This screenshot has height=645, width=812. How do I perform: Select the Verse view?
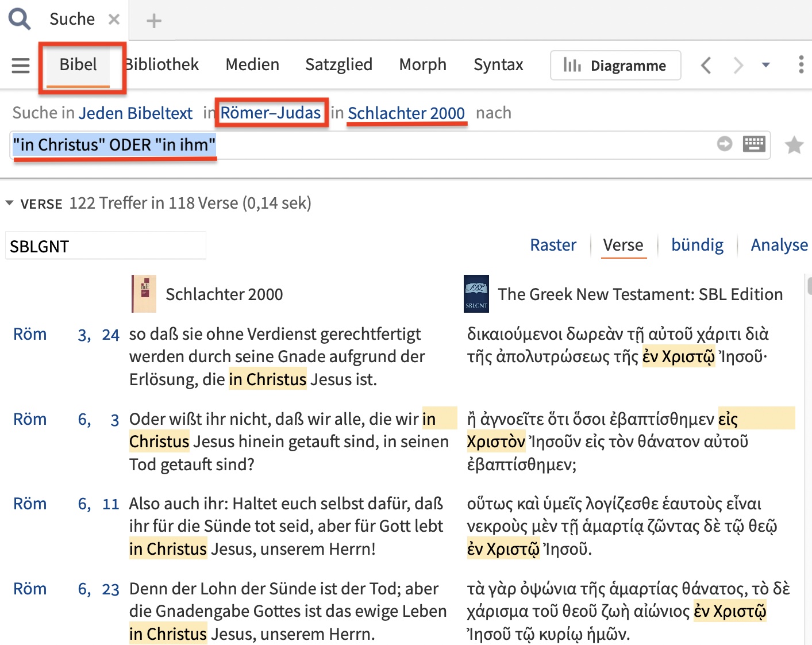(623, 245)
